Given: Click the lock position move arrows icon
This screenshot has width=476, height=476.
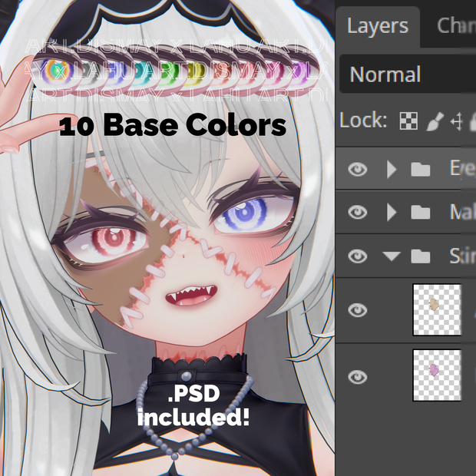Looking at the screenshot, I should 457,121.
